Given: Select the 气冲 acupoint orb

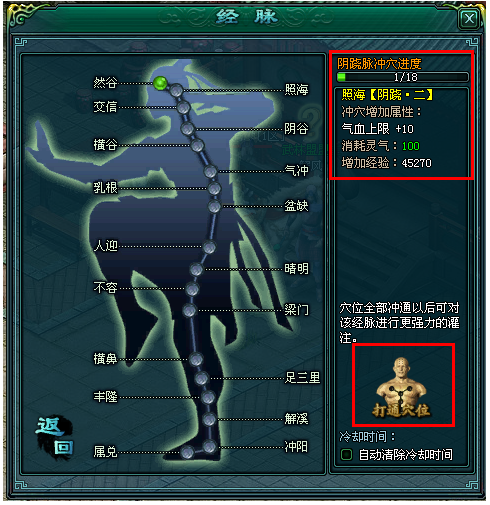Looking at the screenshot, I should (210, 172).
